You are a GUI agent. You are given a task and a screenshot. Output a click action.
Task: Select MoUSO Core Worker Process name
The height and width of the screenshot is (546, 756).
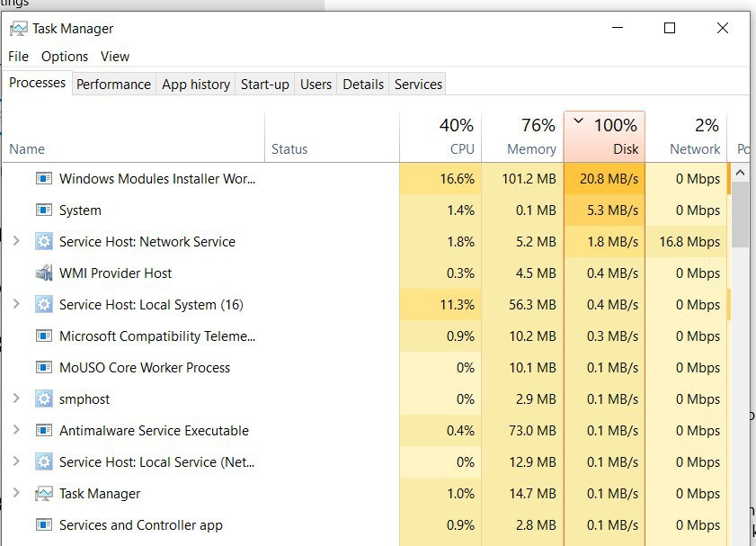click(x=145, y=368)
